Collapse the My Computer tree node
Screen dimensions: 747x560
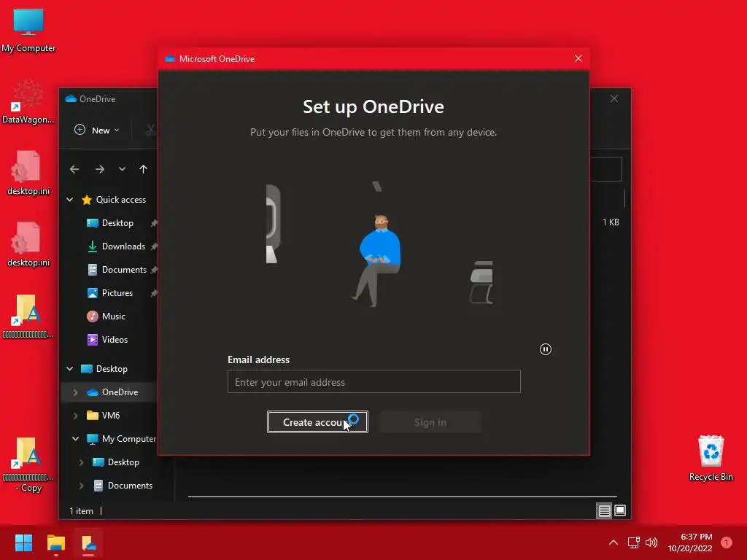pyautogui.click(x=75, y=438)
